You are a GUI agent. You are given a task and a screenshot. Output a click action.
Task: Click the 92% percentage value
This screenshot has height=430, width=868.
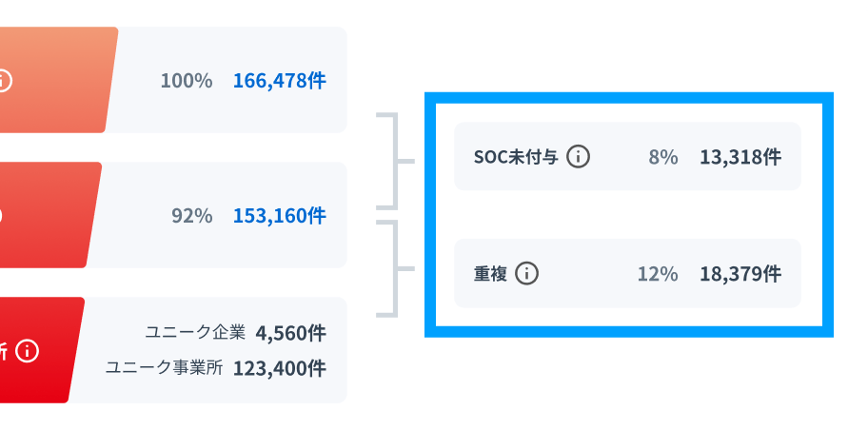coord(191,216)
